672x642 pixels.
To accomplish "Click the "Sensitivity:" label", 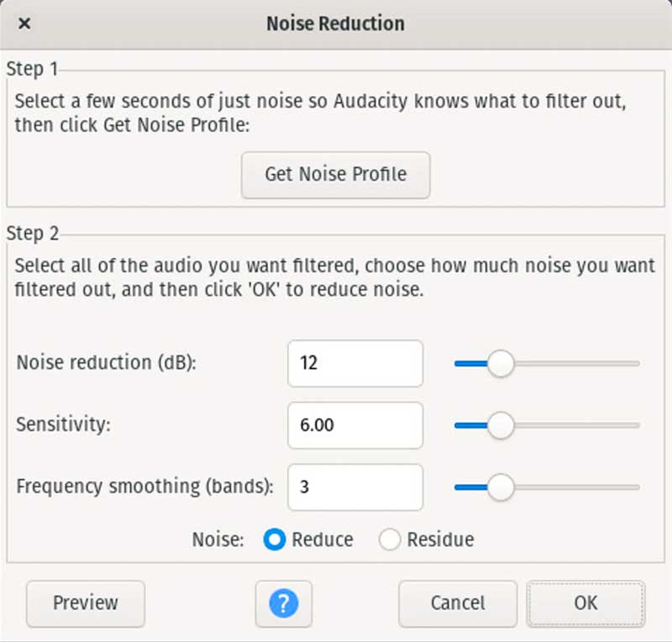I will point(63,425).
